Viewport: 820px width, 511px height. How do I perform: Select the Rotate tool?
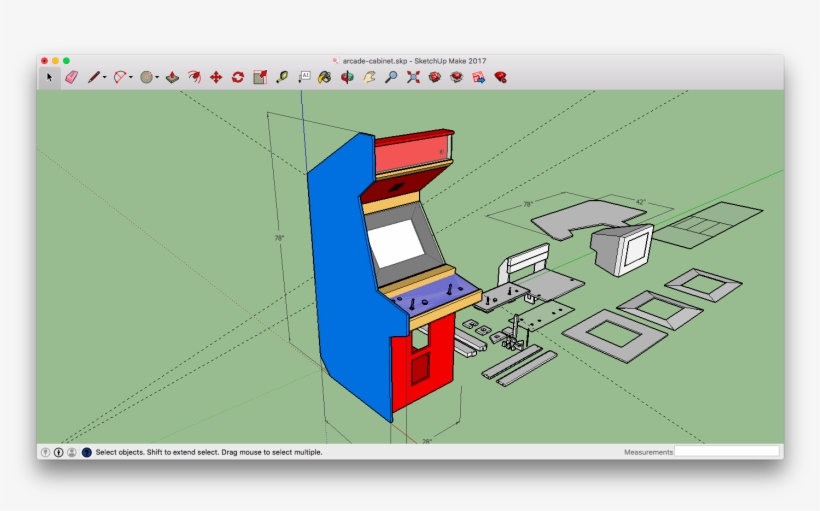238,77
